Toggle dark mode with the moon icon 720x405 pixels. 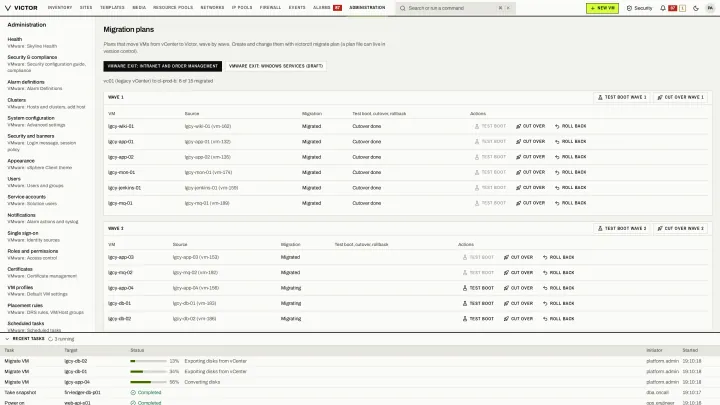click(696, 8)
